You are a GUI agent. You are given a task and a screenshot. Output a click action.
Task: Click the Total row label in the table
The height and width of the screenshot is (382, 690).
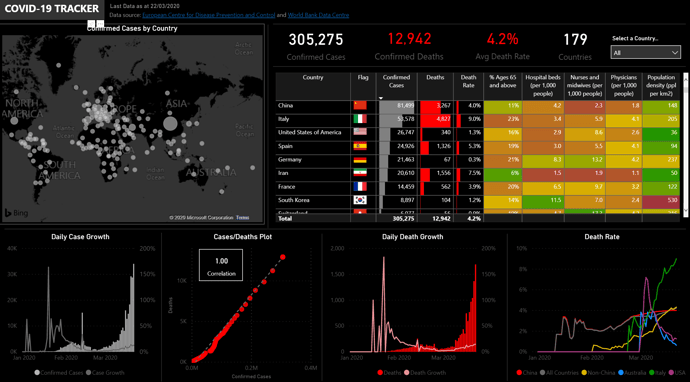[x=284, y=218]
